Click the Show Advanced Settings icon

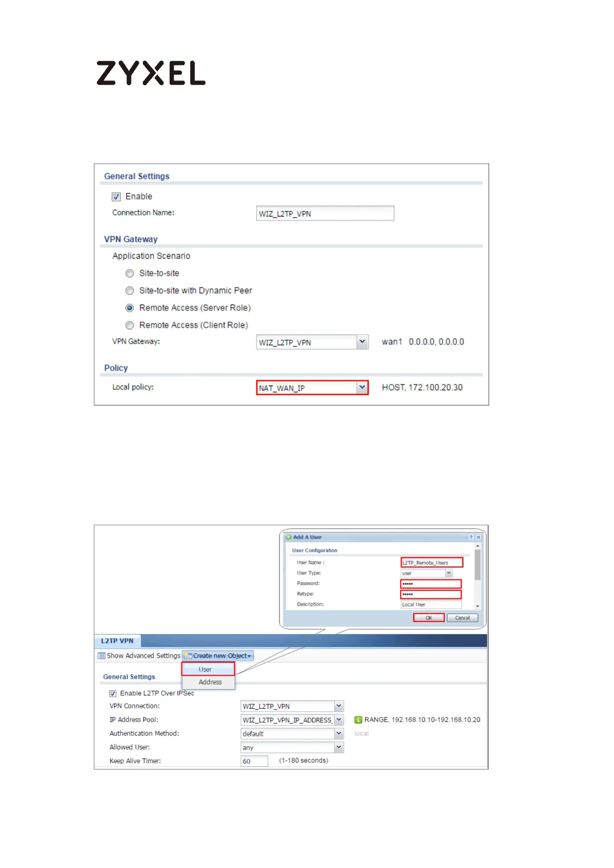tap(101, 656)
